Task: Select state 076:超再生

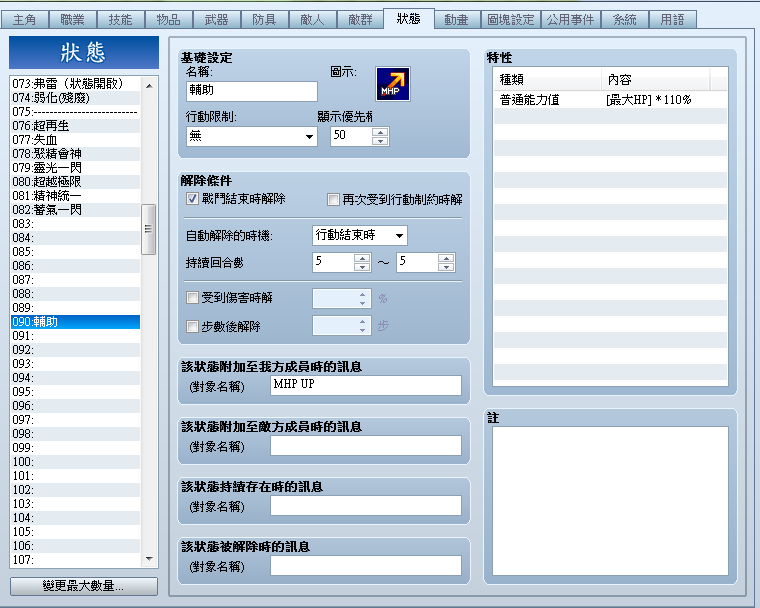Action: tap(76, 126)
